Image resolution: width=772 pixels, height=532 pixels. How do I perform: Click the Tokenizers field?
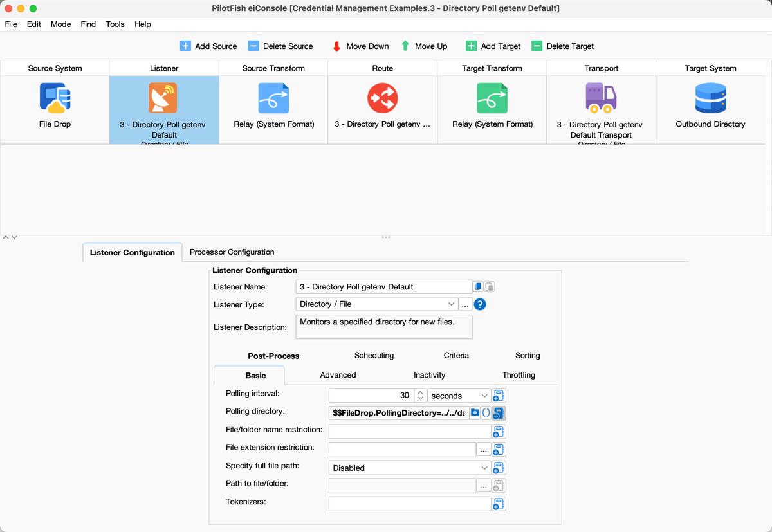410,504
